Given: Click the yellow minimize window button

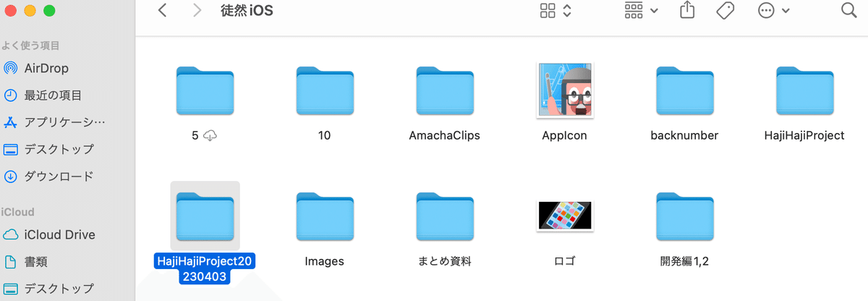Looking at the screenshot, I should coord(30,10).
